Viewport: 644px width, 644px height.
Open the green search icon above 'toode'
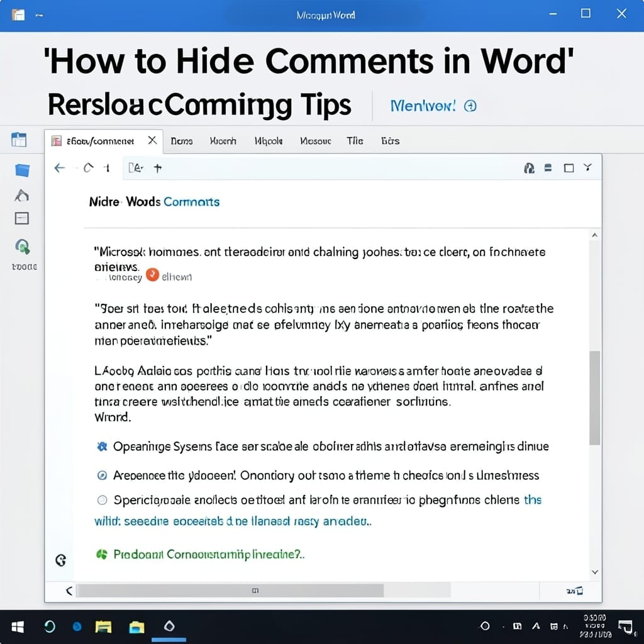(x=23, y=247)
